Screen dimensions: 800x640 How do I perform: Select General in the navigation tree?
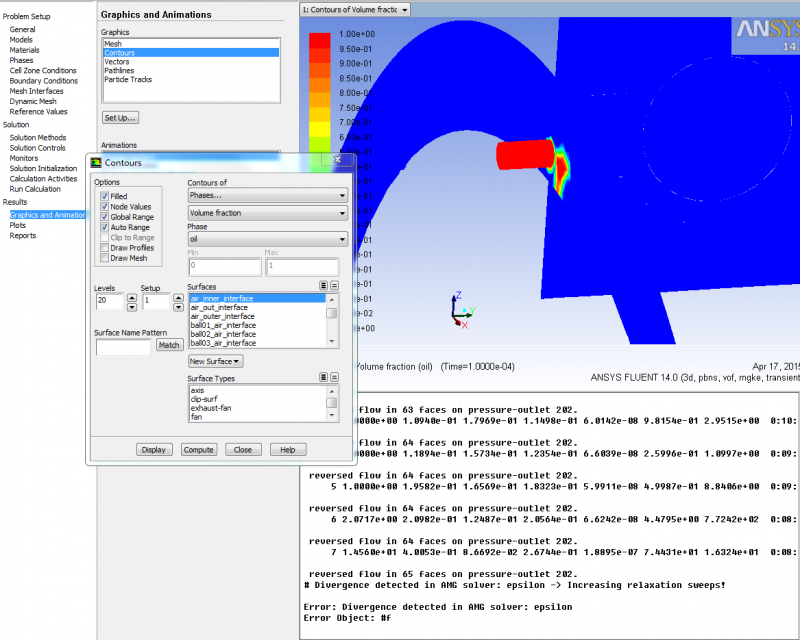tap(22, 30)
